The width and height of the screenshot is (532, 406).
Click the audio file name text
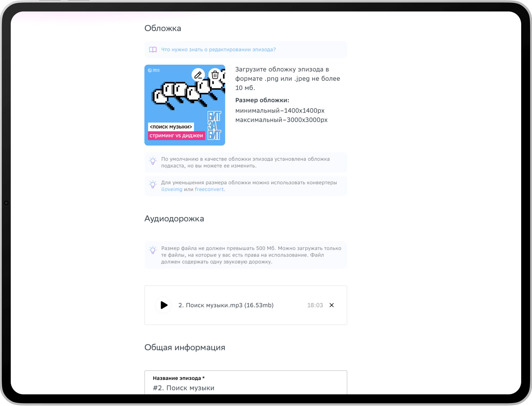tap(226, 305)
